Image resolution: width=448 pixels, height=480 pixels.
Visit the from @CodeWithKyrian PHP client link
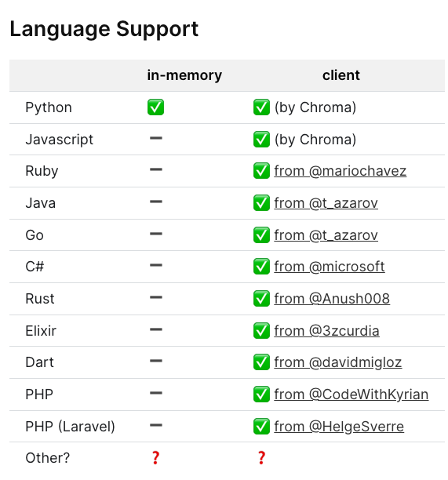[351, 395]
